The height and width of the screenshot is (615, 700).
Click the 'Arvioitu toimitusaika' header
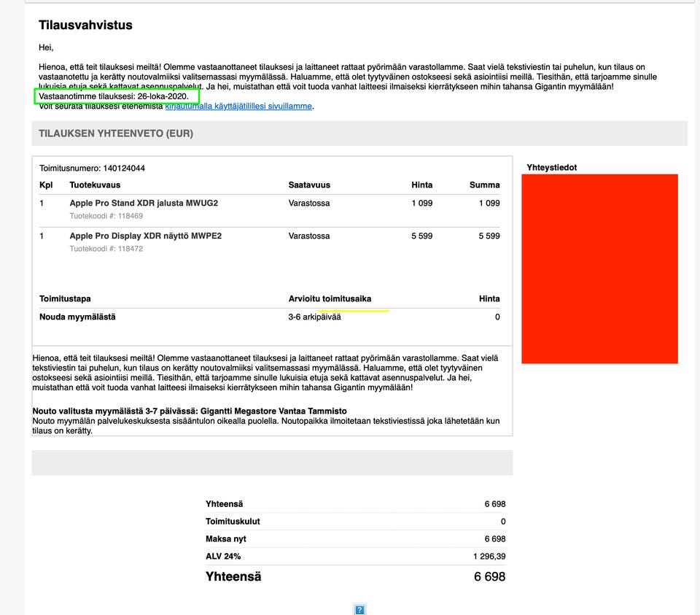click(x=330, y=299)
